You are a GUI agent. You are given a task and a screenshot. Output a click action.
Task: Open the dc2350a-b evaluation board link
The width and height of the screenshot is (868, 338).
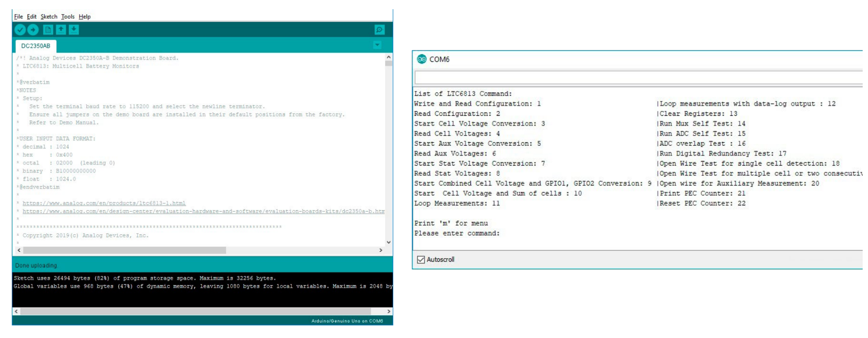pyautogui.click(x=203, y=212)
